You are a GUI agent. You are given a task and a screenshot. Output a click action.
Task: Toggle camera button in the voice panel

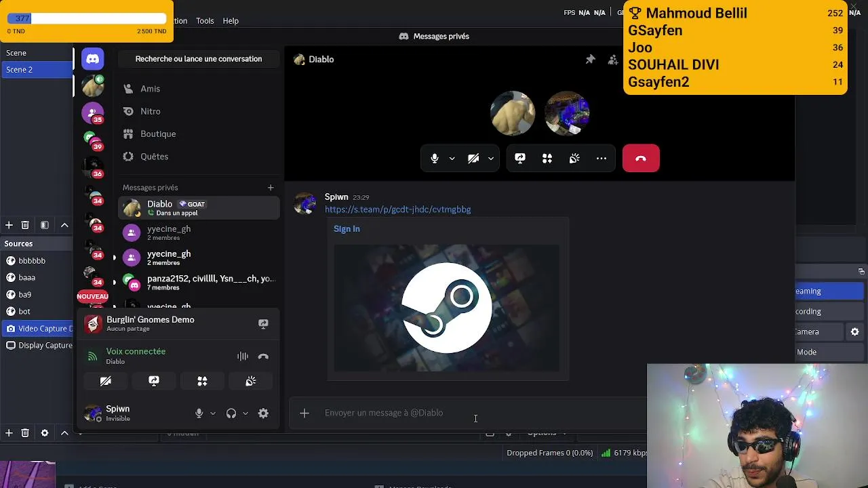(106, 382)
